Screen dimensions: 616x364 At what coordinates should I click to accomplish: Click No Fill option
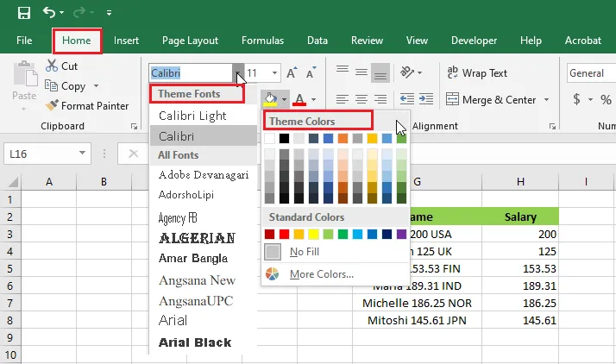click(x=336, y=252)
